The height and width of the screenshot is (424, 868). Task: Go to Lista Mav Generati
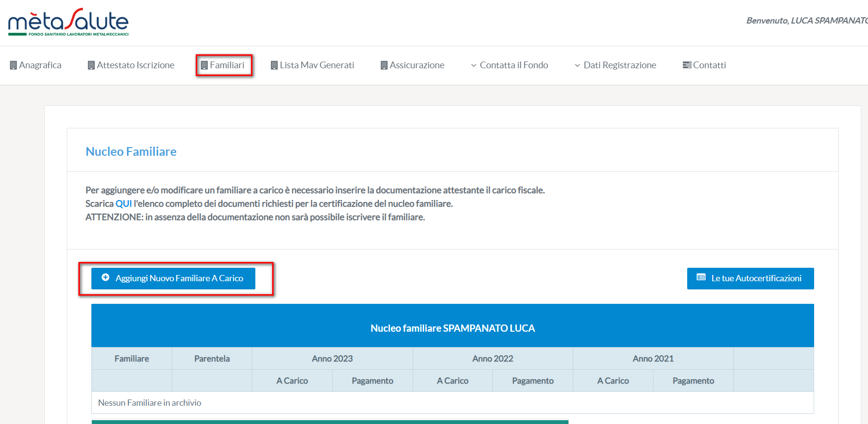point(317,65)
